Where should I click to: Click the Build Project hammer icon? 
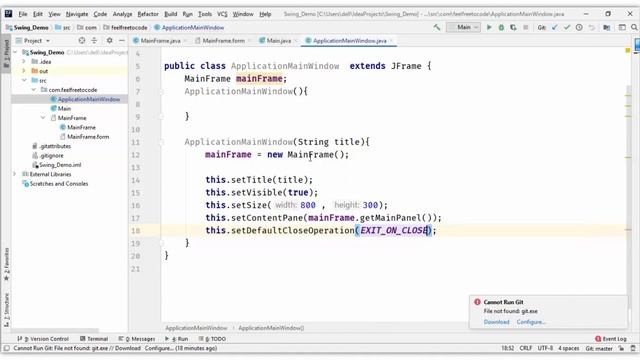click(437, 27)
